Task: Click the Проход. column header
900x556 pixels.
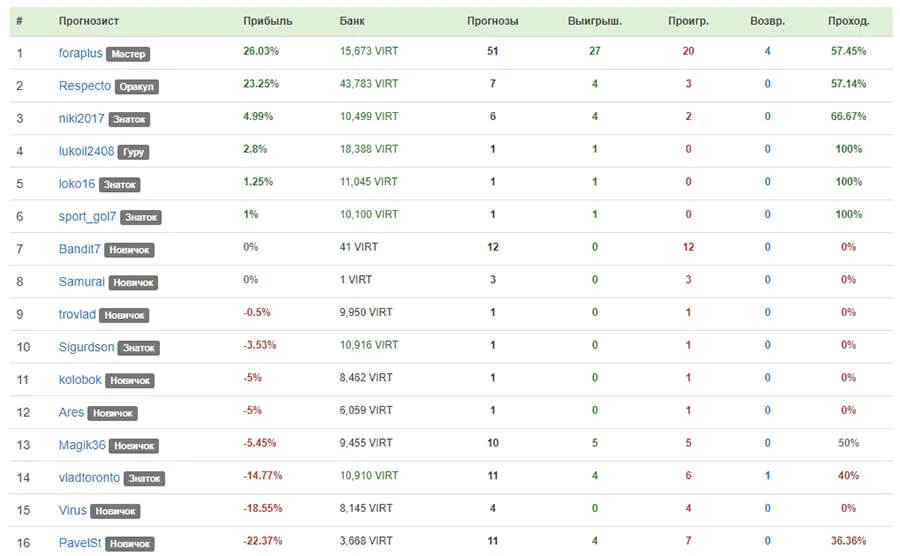Action: pyautogui.click(x=848, y=21)
